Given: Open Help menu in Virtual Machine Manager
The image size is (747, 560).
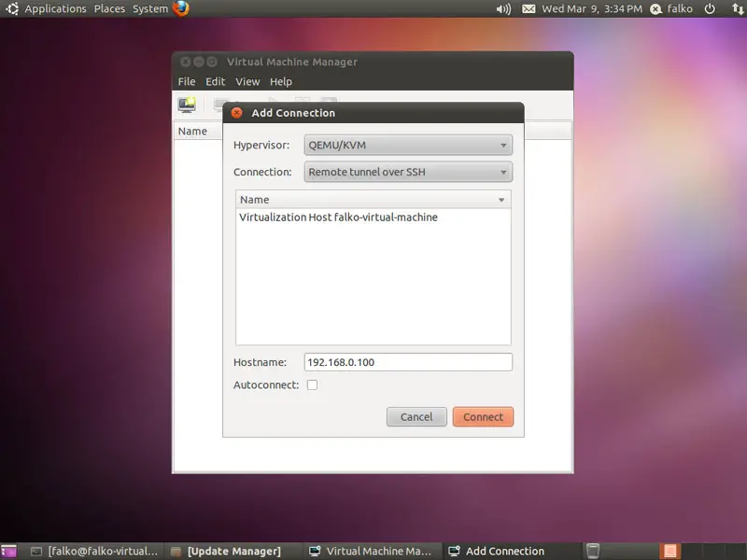Looking at the screenshot, I should click(281, 81).
